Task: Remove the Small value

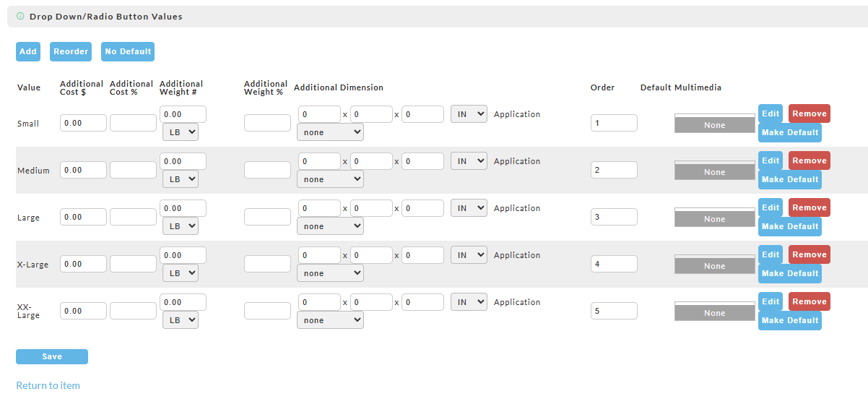Action: coord(810,113)
